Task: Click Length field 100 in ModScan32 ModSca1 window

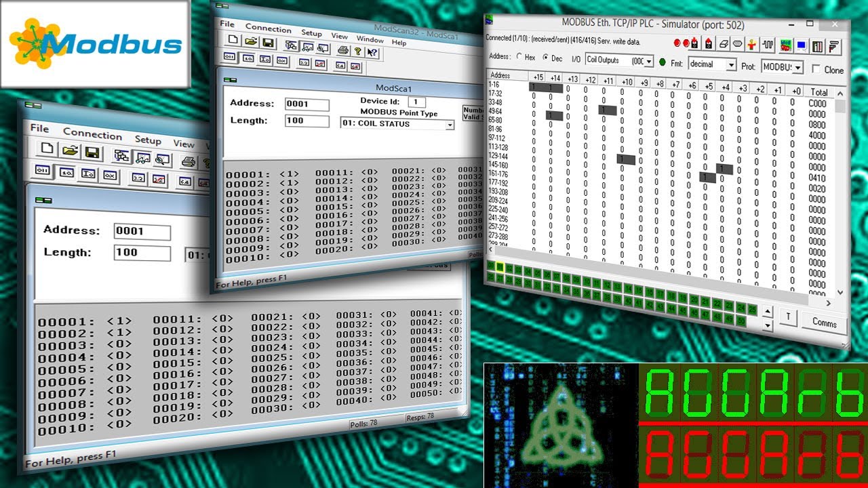Action: pos(307,121)
